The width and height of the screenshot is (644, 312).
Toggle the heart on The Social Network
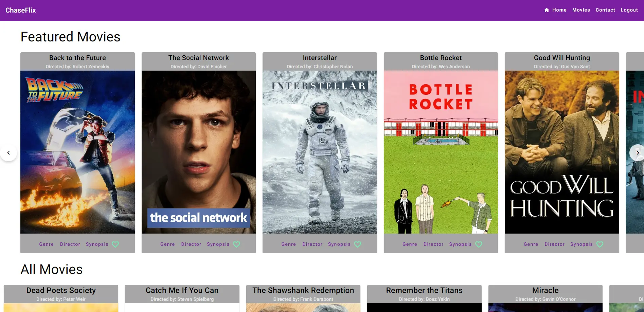[x=236, y=244]
